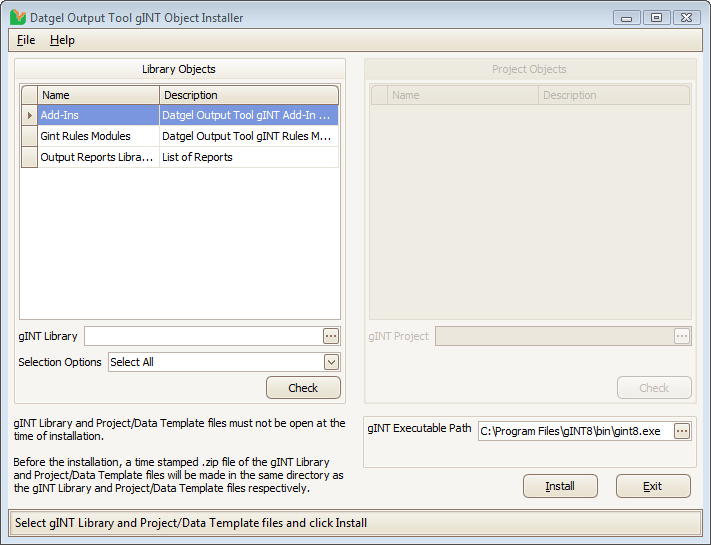Open the Selection Options dropdown arrow
The image size is (711, 545).
[331, 362]
